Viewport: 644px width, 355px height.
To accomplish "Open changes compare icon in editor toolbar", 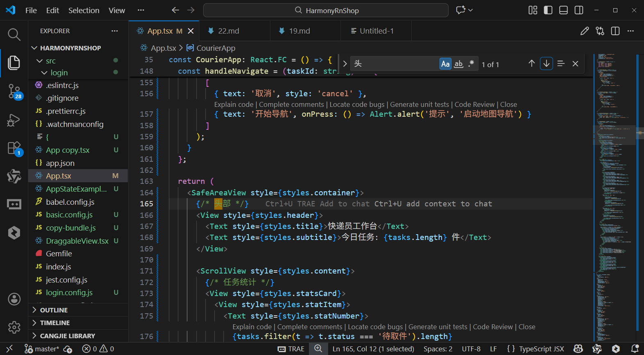I will 600,31.
